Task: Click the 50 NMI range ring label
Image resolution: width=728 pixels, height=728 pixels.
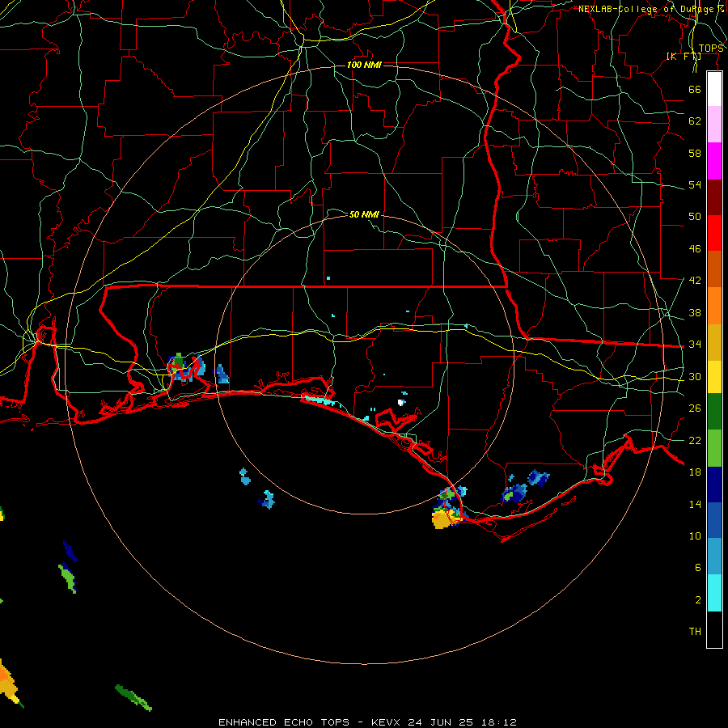Action: [365, 214]
